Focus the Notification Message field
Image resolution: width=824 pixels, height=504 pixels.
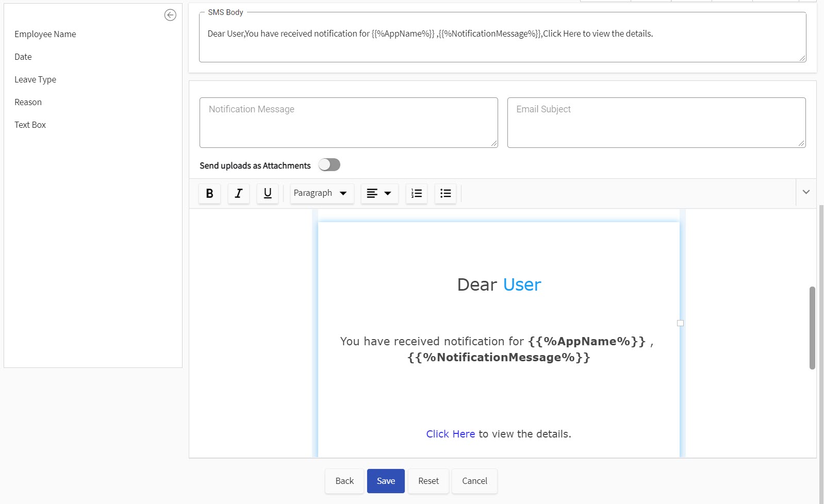point(349,123)
